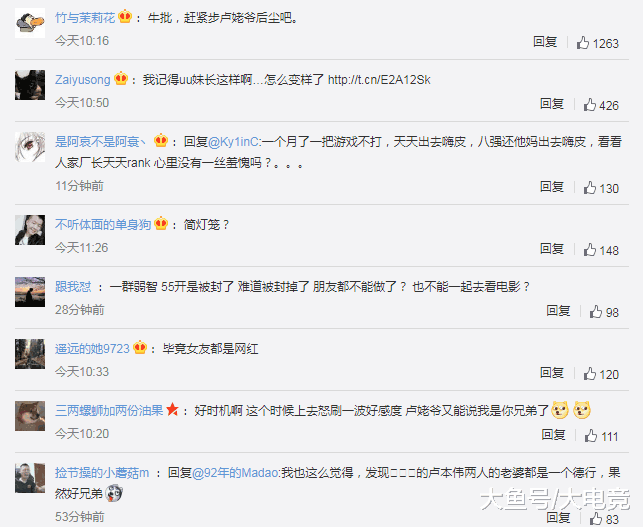Image resolution: width=643 pixels, height=527 pixels.
Task: Click 回复 on the 28分钟前 comment
Action: [558, 310]
